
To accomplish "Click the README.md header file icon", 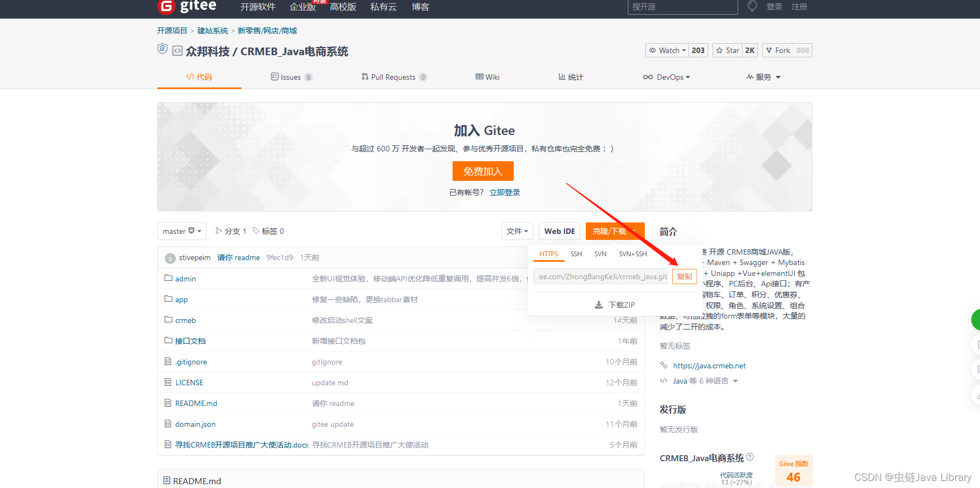I will point(167,480).
